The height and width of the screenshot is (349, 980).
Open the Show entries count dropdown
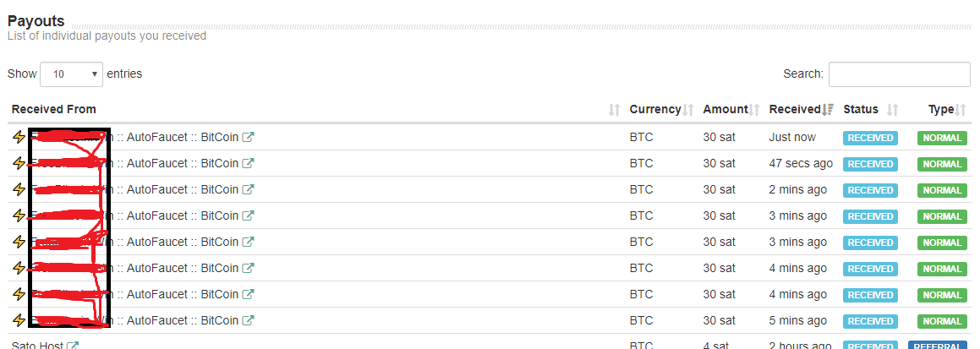tap(71, 74)
